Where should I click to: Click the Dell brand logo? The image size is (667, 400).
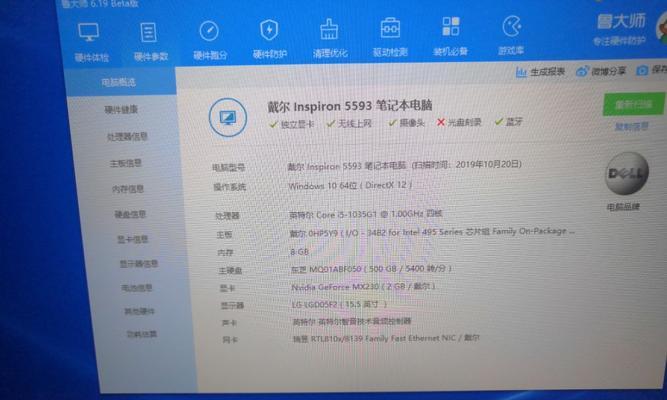(x=626, y=173)
